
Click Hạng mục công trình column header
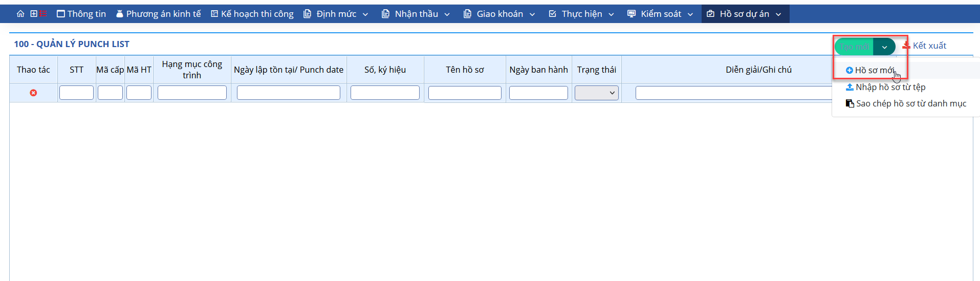click(192, 70)
